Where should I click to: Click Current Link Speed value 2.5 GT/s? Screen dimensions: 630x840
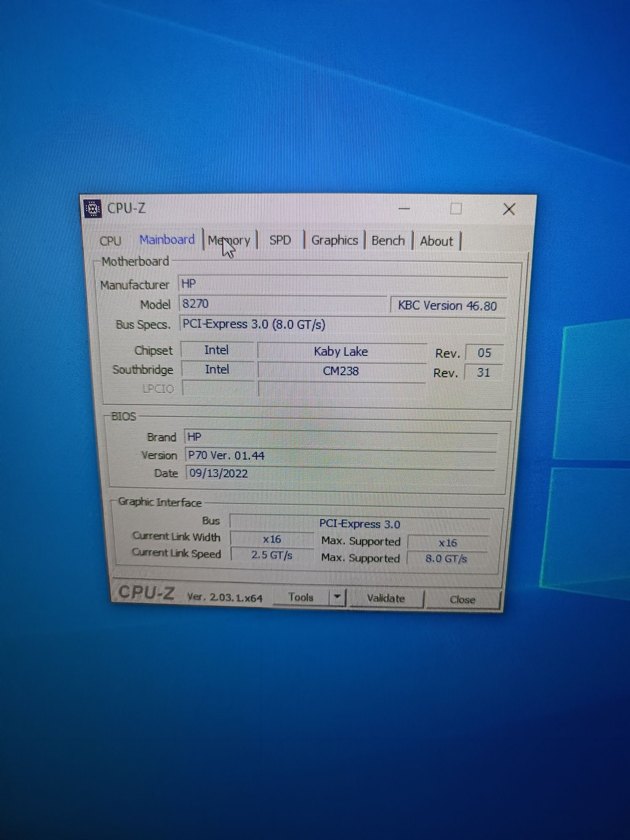(x=272, y=555)
